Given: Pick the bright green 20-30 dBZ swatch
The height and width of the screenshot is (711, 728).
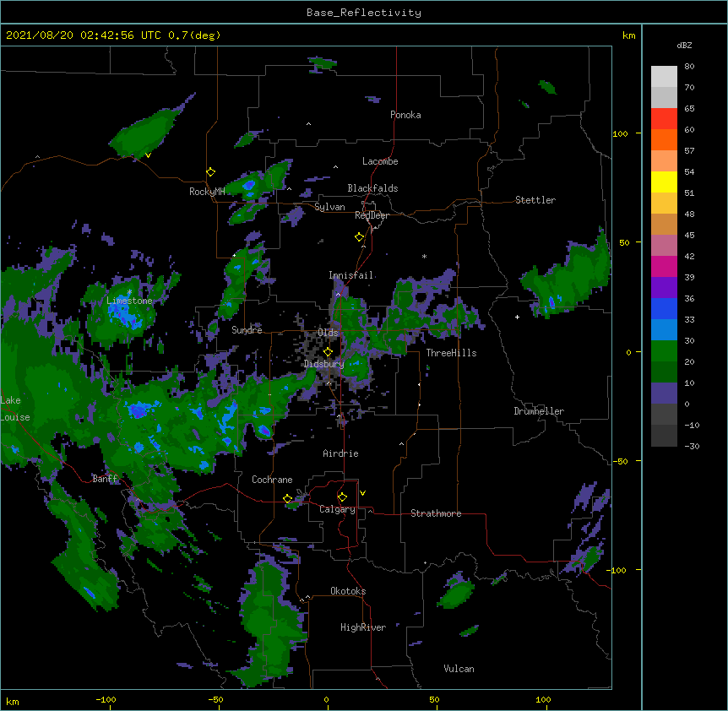Looking at the screenshot, I should tap(664, 351).
